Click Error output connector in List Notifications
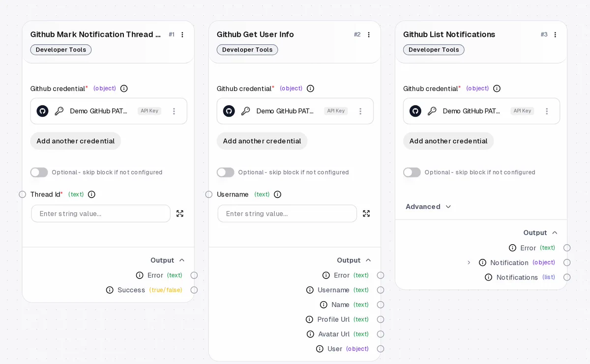590x364 pixels. click(567, 248)
